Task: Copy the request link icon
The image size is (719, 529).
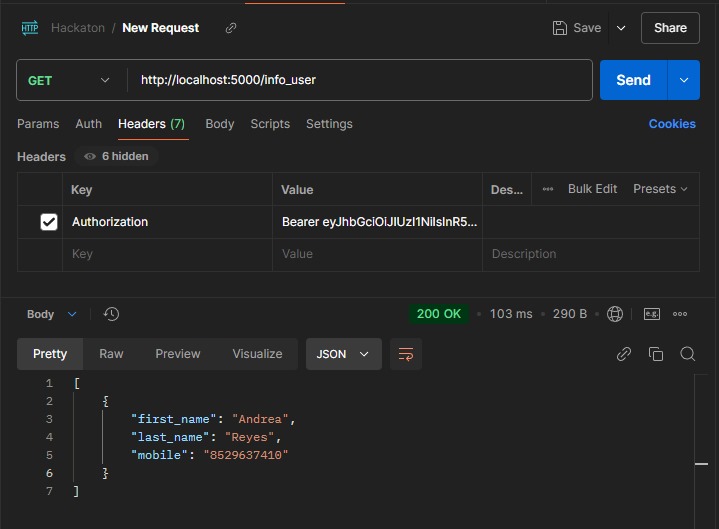Action: click(231, 28)
